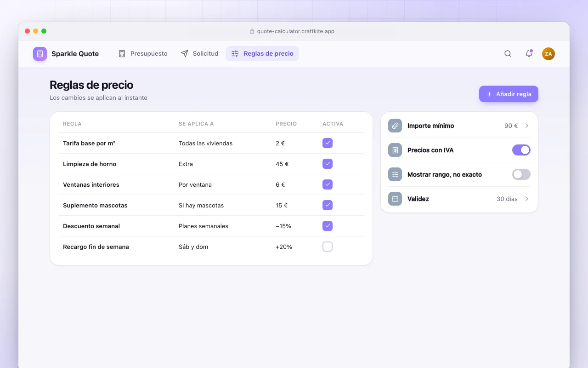Go to the Solicitud tab

click(x=199, y=54)
